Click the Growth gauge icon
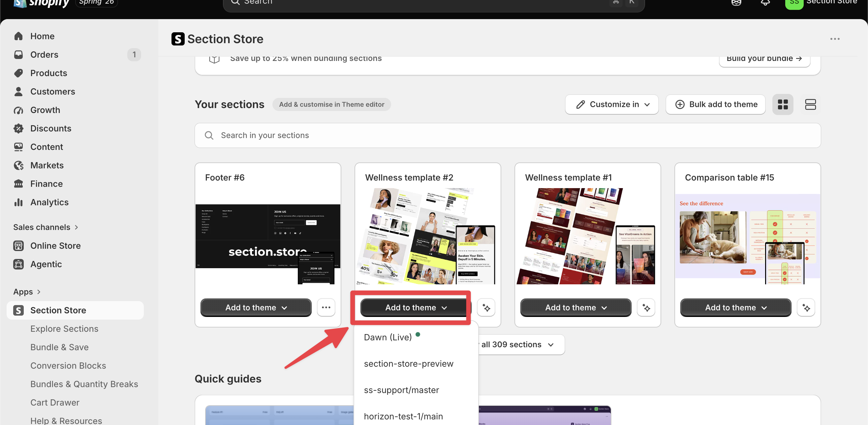Screen dimensions: 868x425 [18, 110]
